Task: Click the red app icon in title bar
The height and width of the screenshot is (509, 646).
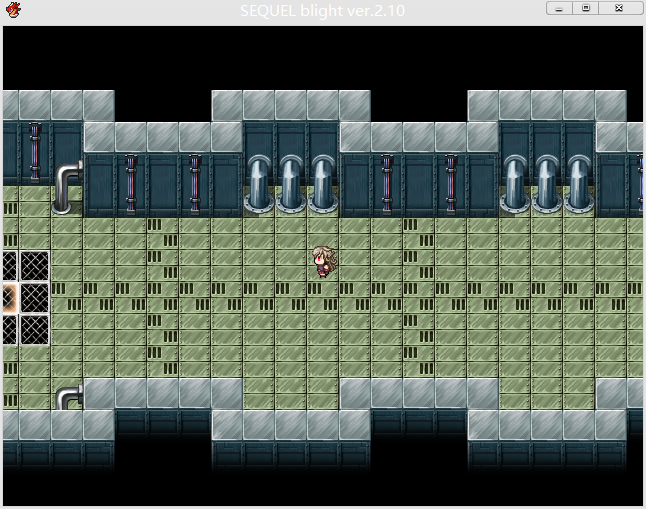Action: coord(14,10)
